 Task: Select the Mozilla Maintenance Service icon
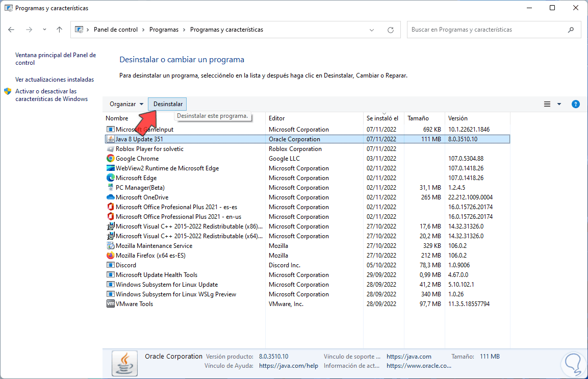coord(110,246)
